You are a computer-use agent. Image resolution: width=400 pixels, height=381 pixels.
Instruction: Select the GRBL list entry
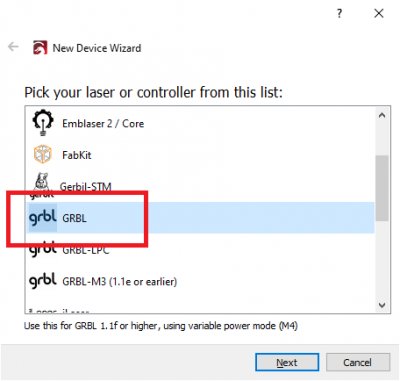click(200, 218)
